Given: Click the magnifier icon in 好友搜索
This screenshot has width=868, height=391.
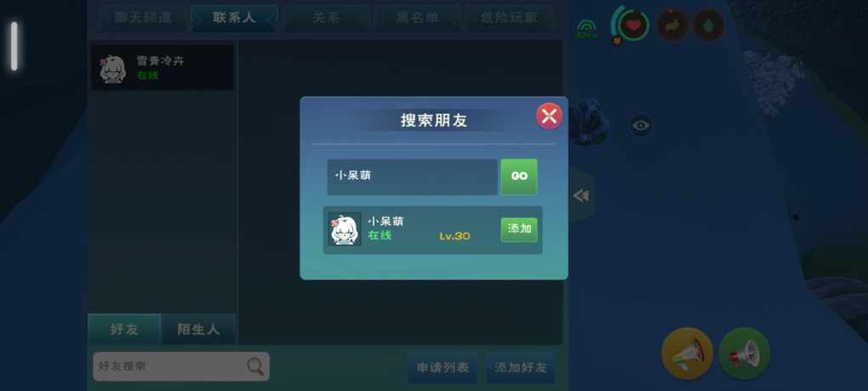Looking at the screenshot, I should point(255,366).
